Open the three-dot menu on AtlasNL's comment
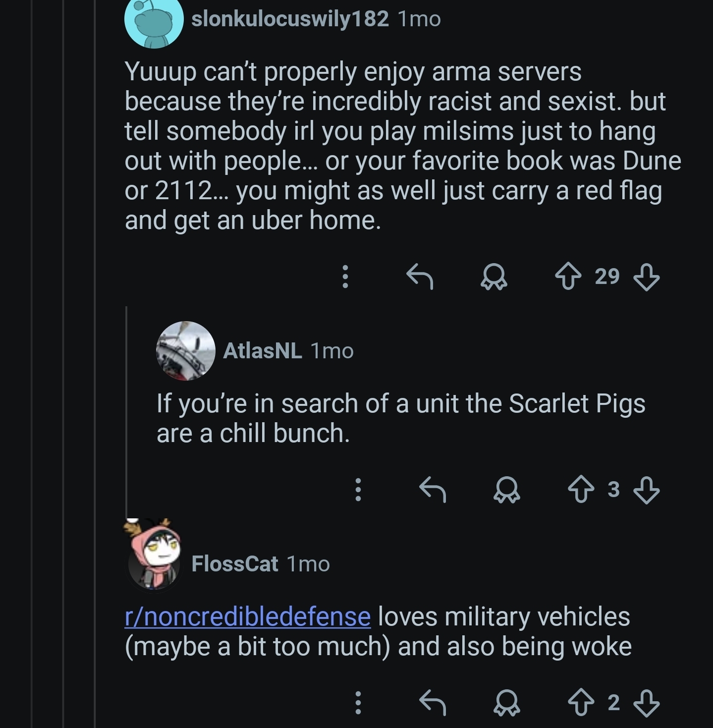The width and height of the screenshot is (713, 728). (x=358, y=490)
